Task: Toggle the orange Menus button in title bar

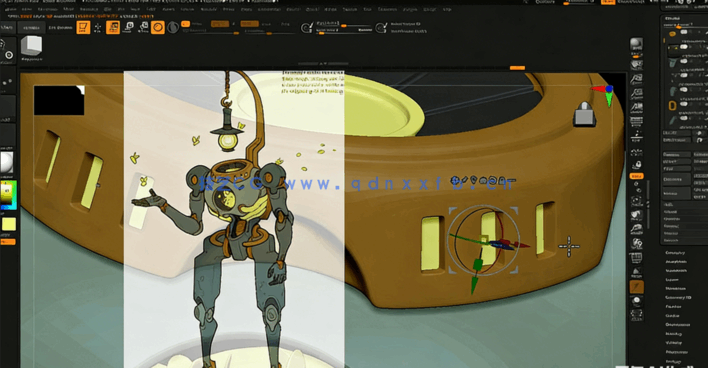Action: pyautogui.click(x=607, y=2)
